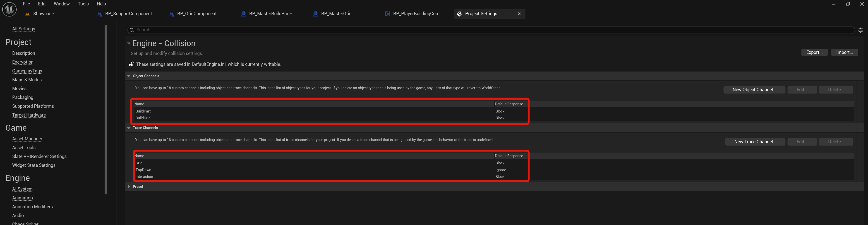Viewport: 868px width, 225px height.
Task: Click the BP_MasterBuildPart tab icon
Action: pyautogui.click(x=243, y=14)
